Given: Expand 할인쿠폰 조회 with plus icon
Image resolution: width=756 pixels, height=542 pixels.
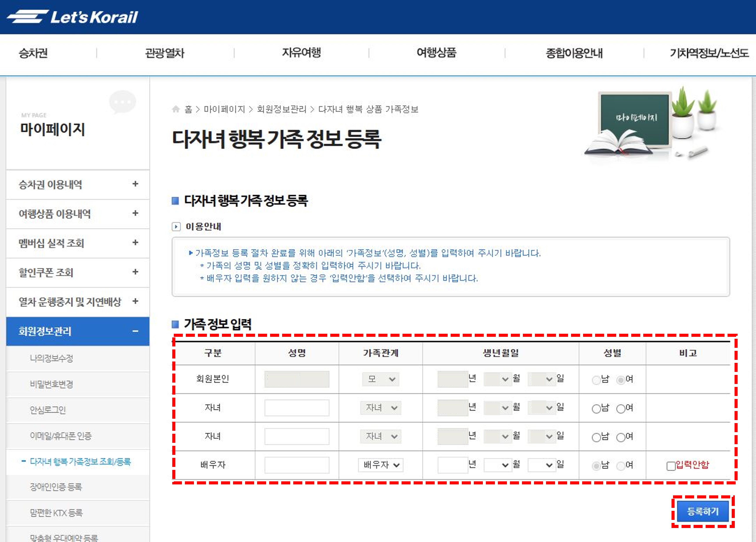Looking at the screenshot, I should click(135, 272).
